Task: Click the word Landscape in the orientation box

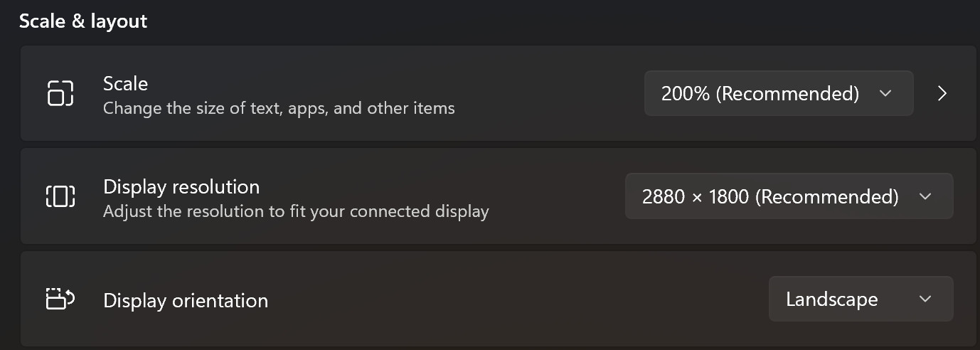Action: coord(831,299)
